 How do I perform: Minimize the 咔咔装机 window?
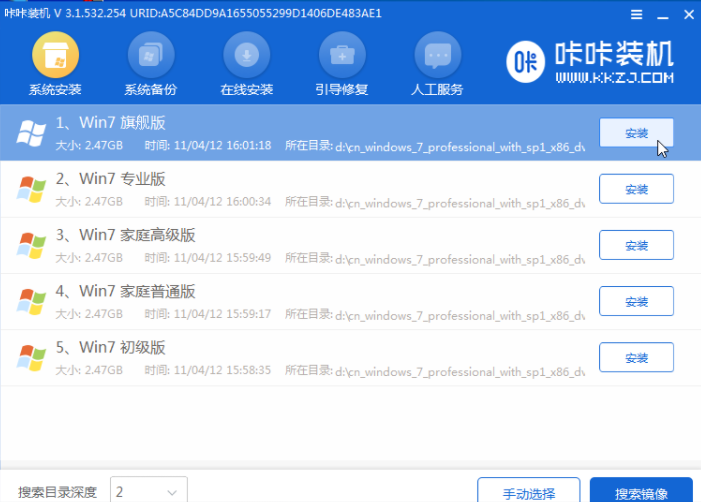point(660,16)
